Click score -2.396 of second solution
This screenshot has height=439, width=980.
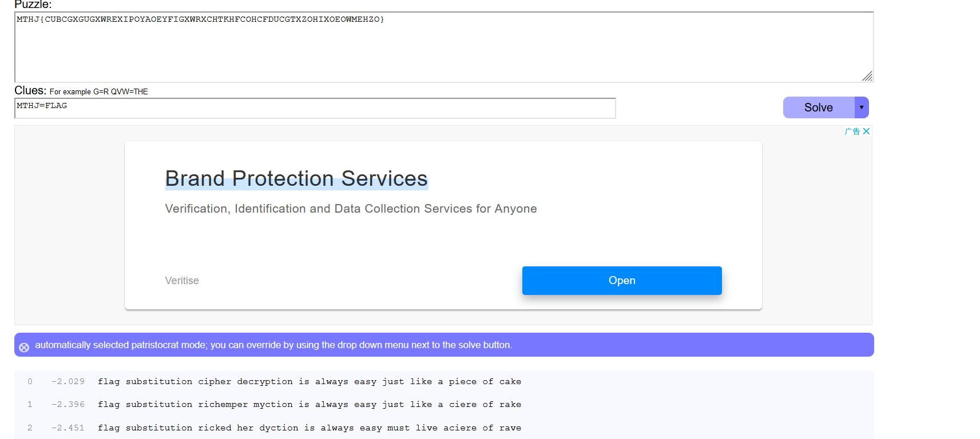pyautogui.click(x=68, y=404)
